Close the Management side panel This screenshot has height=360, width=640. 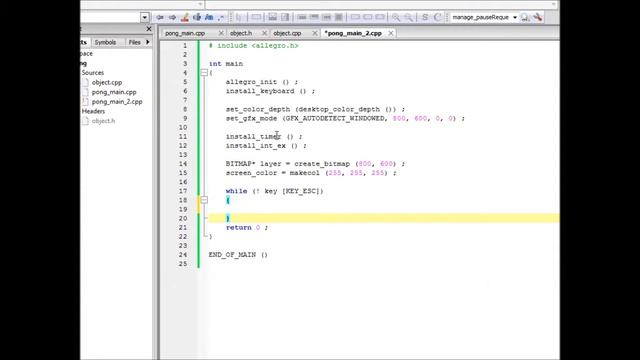pyautogui.click(x=149, y=29)
